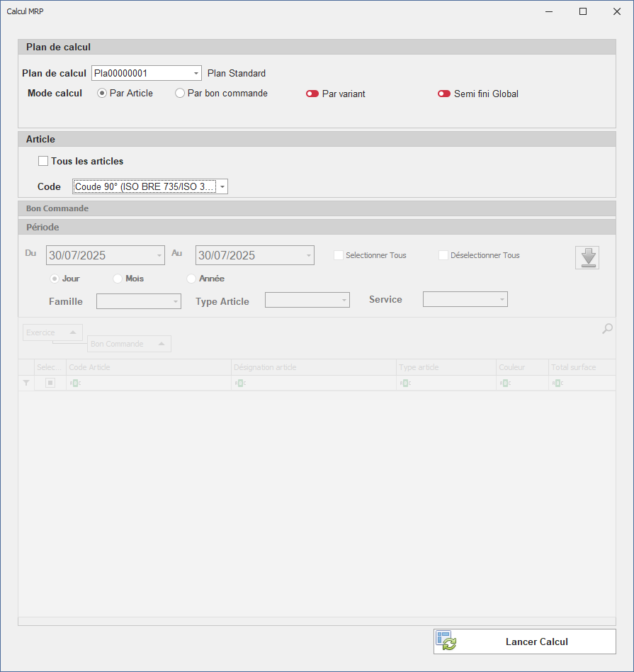Expand the article Code combo box
Viewport: 634px width, 672px height.
pos(222,186)
